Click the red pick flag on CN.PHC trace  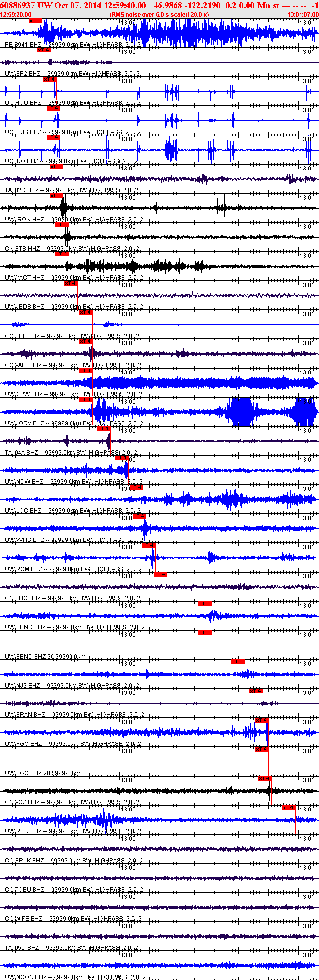pos(160,574)
